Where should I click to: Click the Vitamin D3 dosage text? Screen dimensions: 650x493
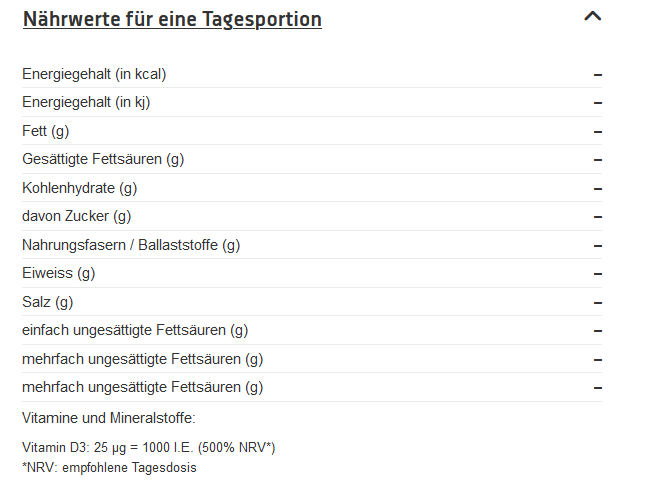(x=148, y=447)
